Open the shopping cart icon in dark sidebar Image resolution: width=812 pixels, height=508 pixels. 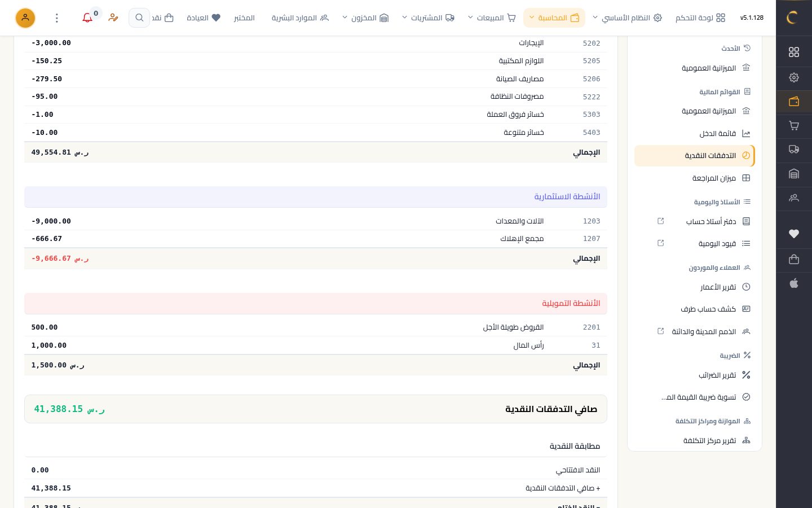point(794,126)
